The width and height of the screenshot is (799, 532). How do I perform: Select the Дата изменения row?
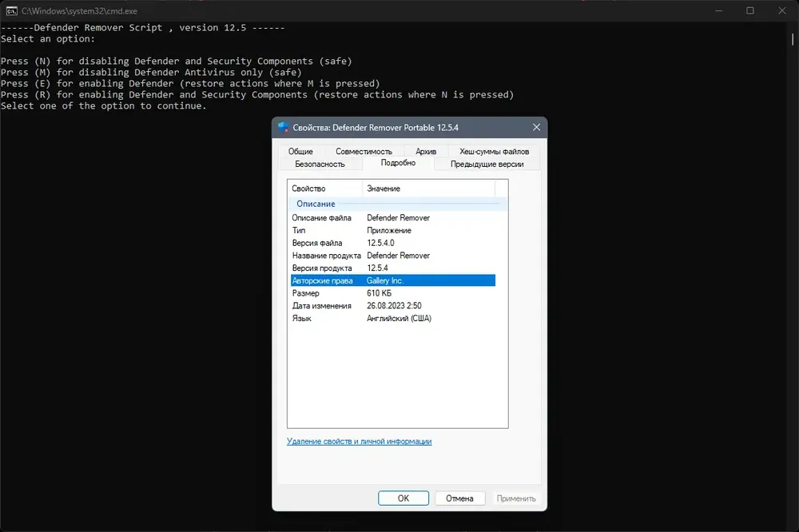[393, 306]
